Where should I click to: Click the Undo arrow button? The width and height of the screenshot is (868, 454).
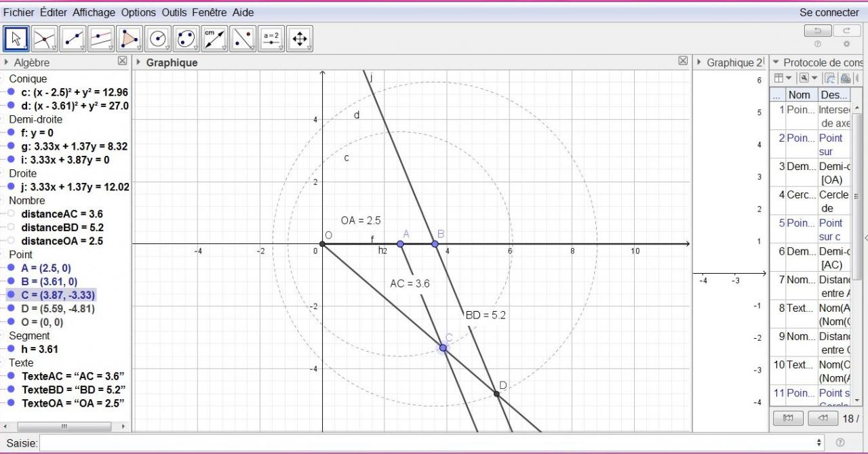(818, 30)
